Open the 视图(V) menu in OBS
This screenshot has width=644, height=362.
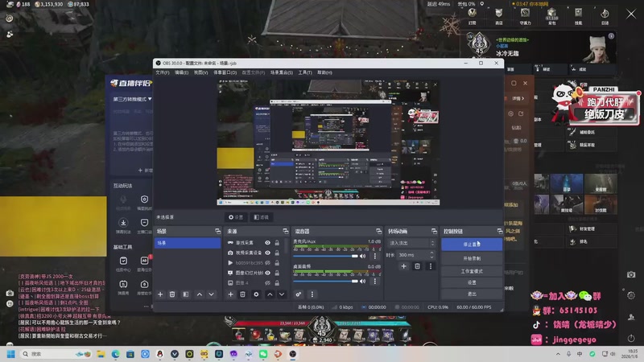[200, 72]
